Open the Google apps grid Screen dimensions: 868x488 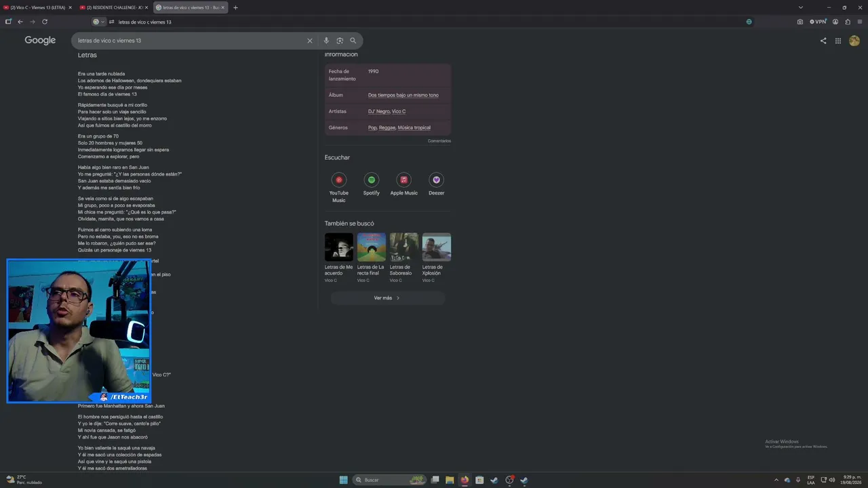click(x=838, y=41)
